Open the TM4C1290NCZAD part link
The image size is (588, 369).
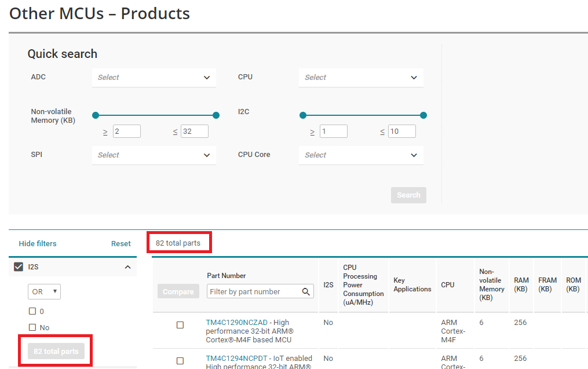click(236, 323)
